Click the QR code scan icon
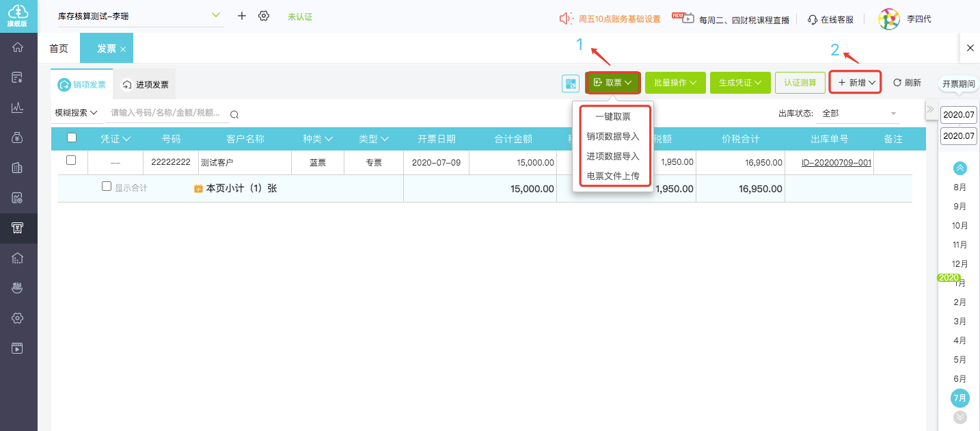Viewport: 980px width, 431px height. pyautogui.click(x=570, y=83)
